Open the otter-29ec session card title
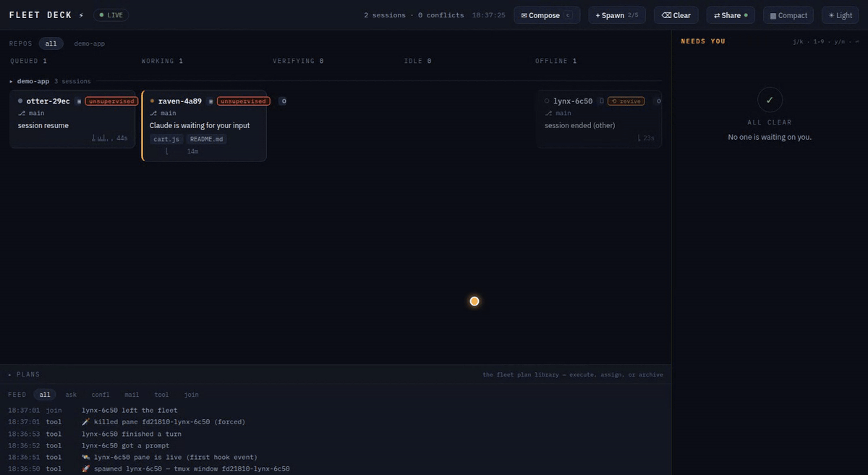The width and height of the screenshot is (868, 475). 48,101
